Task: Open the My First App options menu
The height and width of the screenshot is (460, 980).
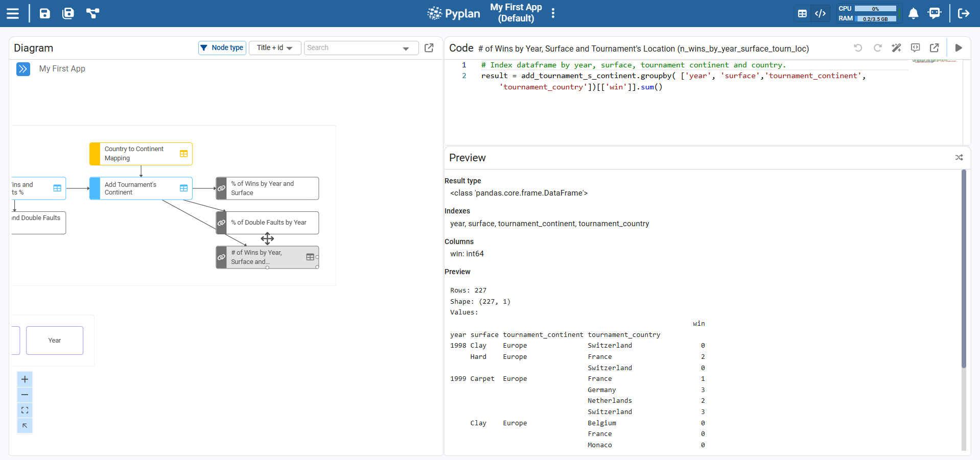Action: [553, 13]
